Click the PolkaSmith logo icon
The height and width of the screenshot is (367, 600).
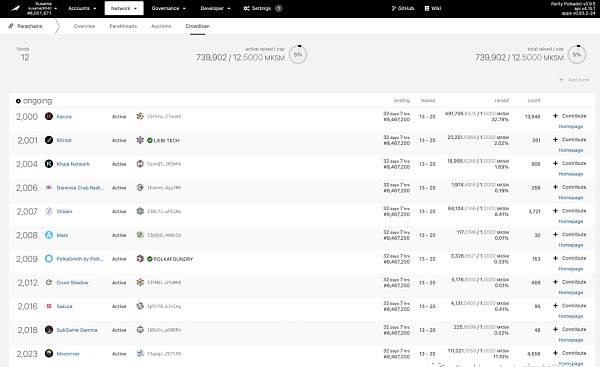49,259
